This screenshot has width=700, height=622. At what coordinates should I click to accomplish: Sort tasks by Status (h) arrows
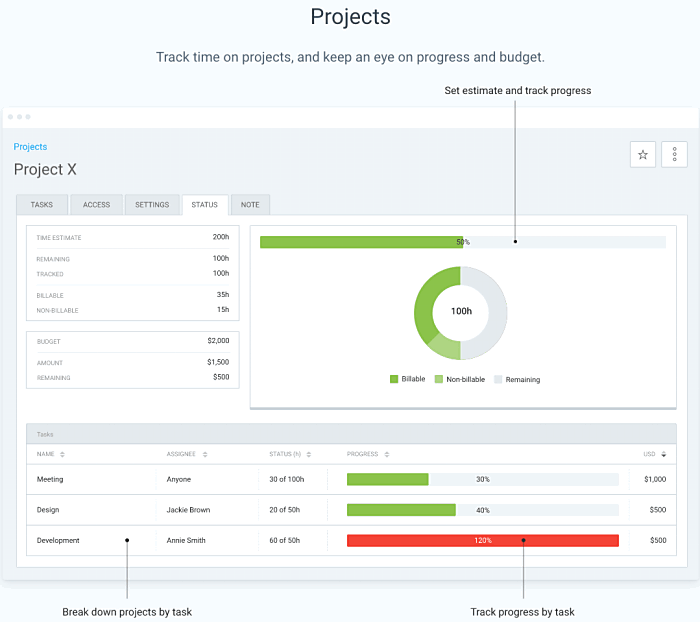click(308, 454)
